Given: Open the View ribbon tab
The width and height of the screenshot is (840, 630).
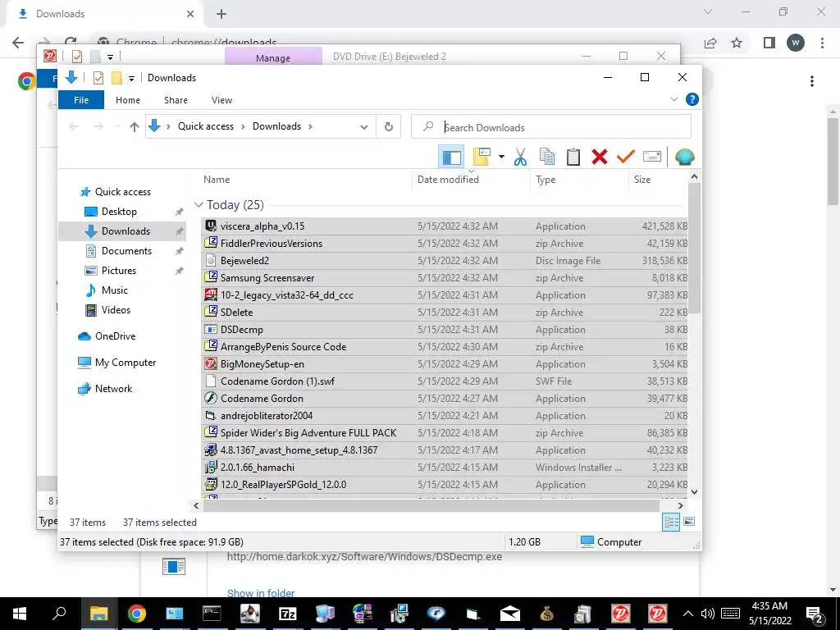Looking at the screenshot, I should click(221, 100).
